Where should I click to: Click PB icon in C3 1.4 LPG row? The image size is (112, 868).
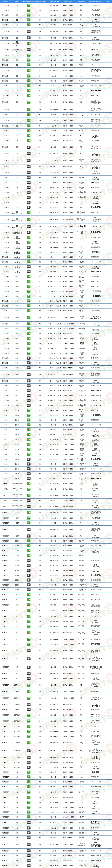pyautogui.click(x=29, y=55)
